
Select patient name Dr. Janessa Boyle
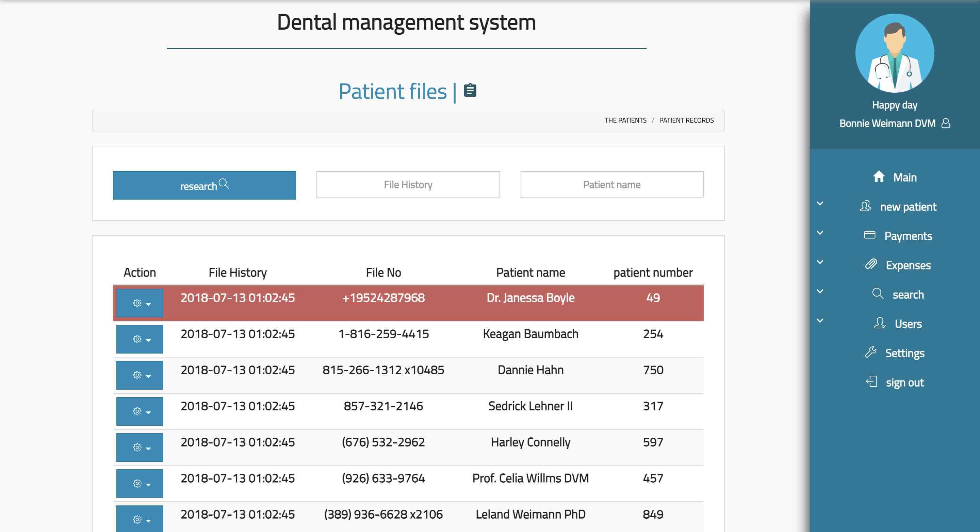point(531,298)
